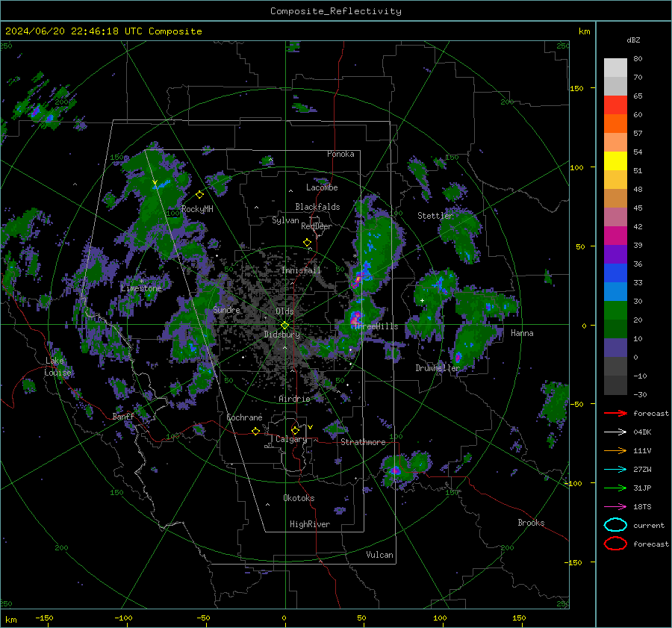Image resolution: width=672 pixels, height=628 pixels.
Task: Click the yellow diamond marker near RedDeer
Action: tap(307, 243)
